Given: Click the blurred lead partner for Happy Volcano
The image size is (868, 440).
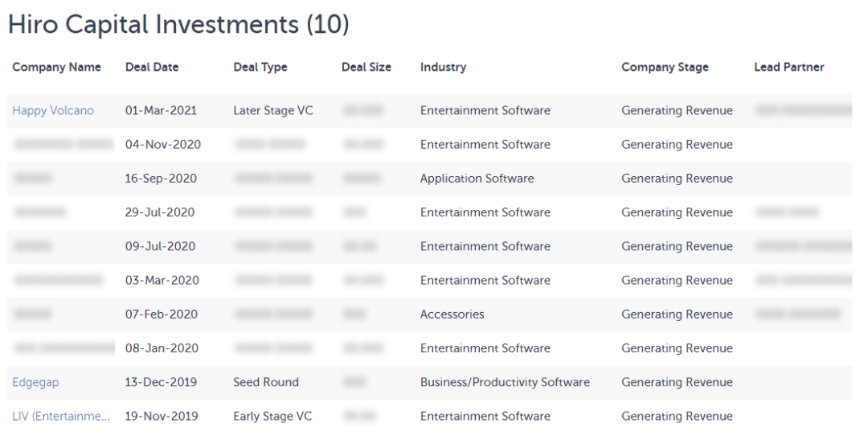Looking at the screenshot, I should 802,111.
